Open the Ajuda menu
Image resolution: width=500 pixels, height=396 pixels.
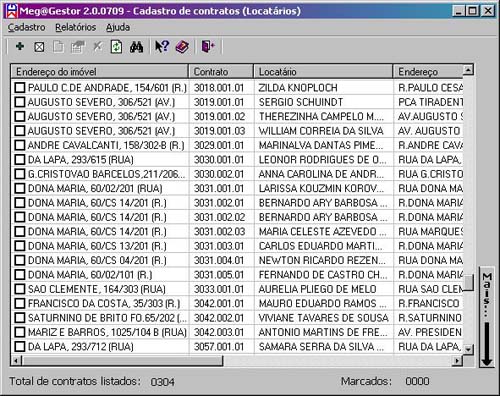coord(118,27)
